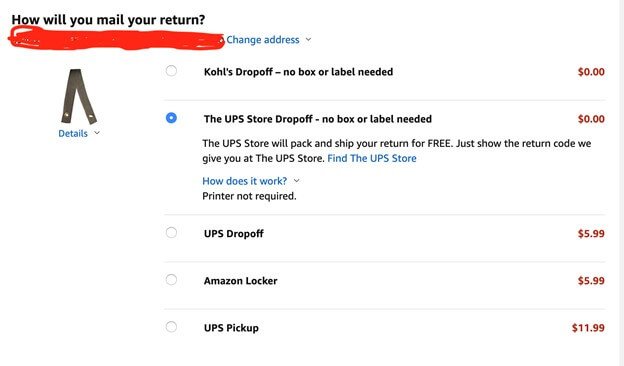
Task: Click the UPS Dropoff option label
Action: [x=234, y=234]
